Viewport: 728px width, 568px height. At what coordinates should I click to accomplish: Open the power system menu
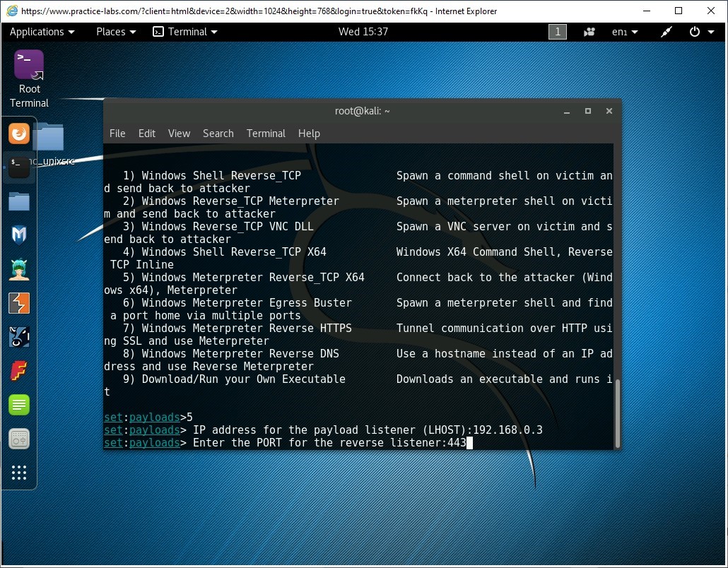pyautogui.click(x=702, y=32)
